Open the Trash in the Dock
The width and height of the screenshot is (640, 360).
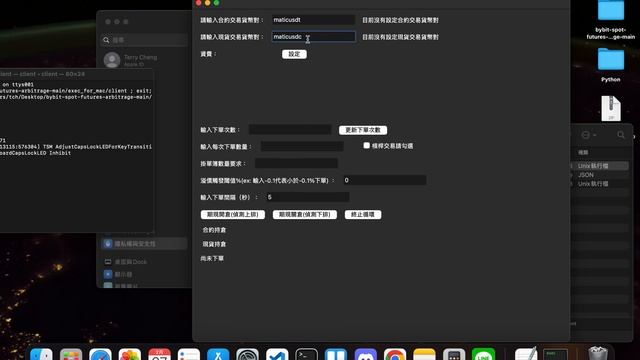point(598,353)
